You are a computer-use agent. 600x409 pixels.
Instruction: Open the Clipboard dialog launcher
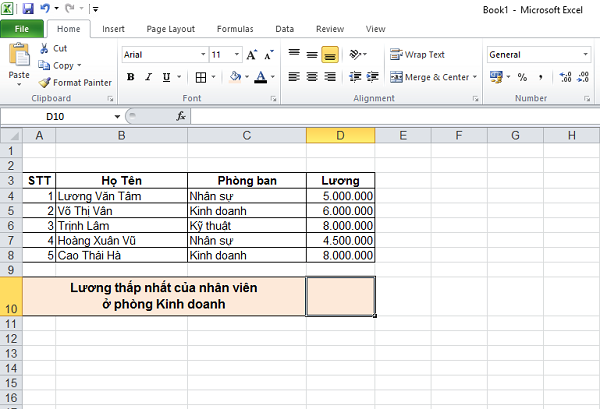pos(111,99)
